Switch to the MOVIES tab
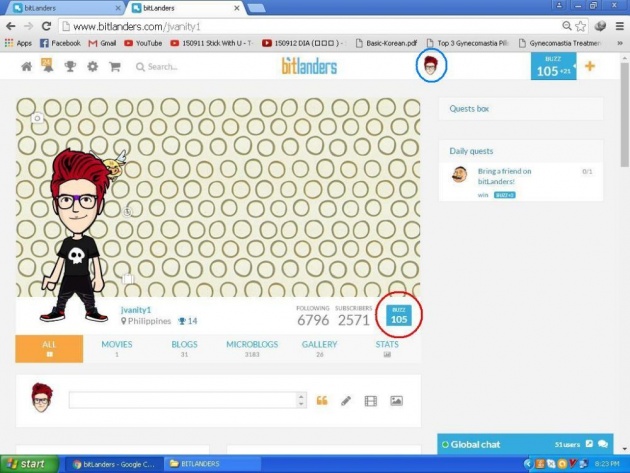630x473 pixels. (x=117, y=349)
